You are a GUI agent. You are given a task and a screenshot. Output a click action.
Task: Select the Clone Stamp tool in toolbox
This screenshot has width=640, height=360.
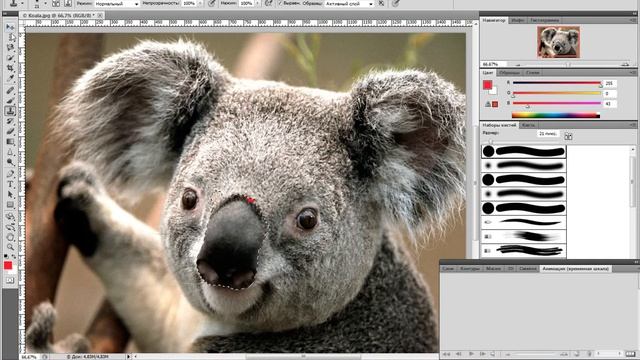point(10,111)
